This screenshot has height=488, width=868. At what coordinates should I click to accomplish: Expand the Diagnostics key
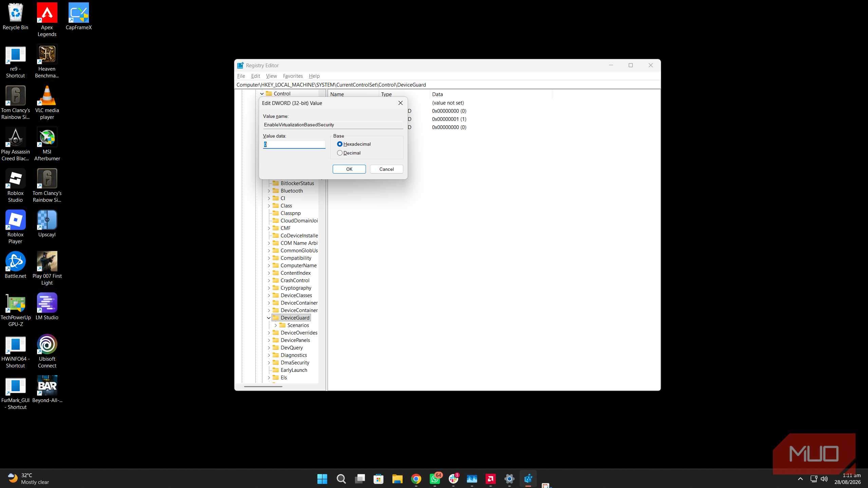(x=269, y=355)
